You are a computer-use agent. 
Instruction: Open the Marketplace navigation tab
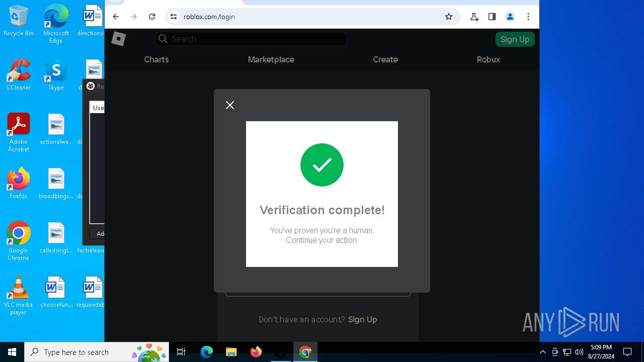[271, 59]
